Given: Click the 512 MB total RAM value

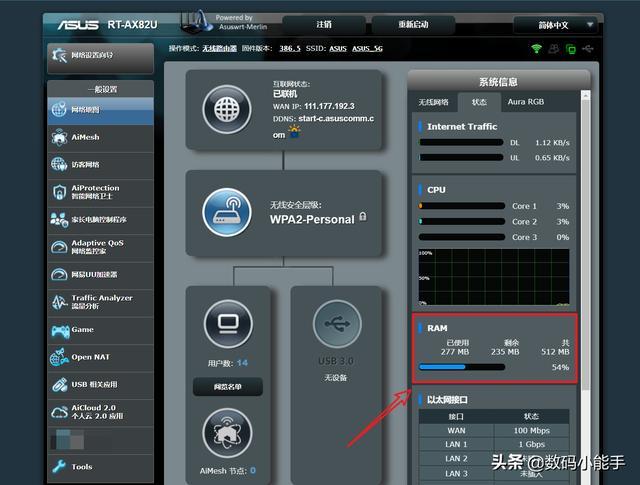Looking at the screenshot, I should (555, 352).
